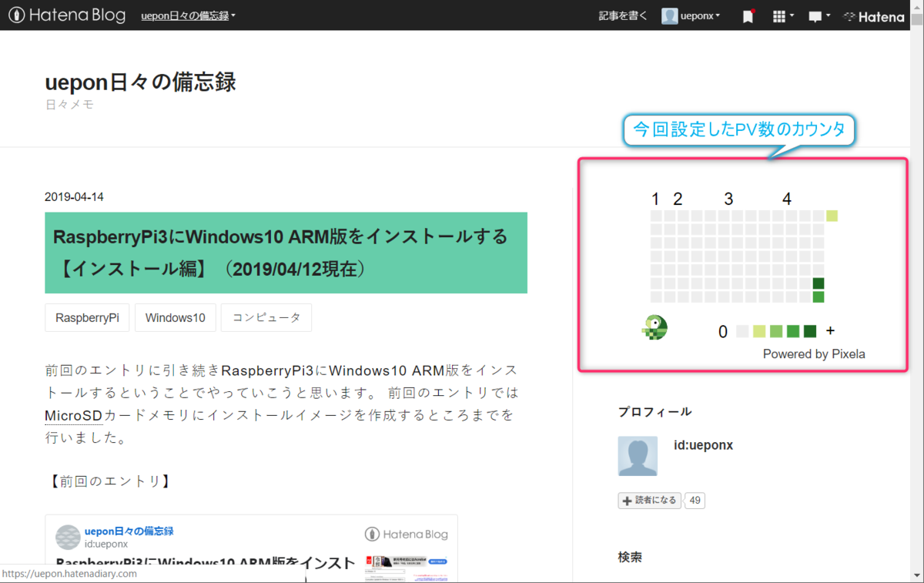Click the embedded card thumbnail image
The height and width of the screenshot is (583, 924).
click(407, 568)
